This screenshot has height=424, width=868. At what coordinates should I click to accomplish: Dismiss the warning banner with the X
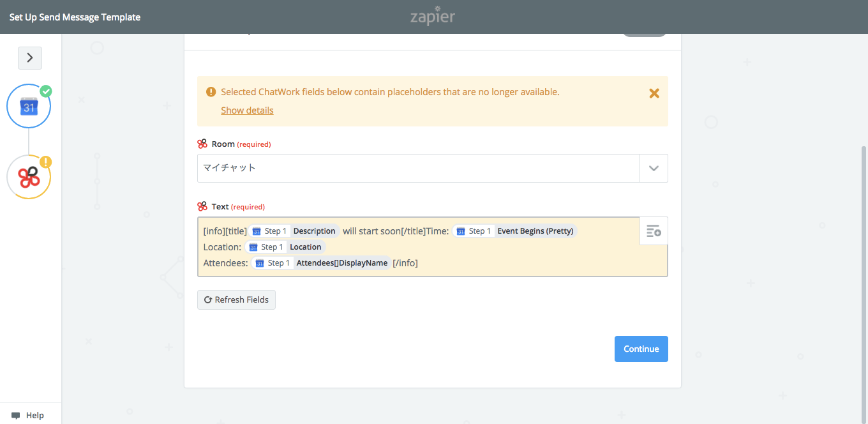654,93
